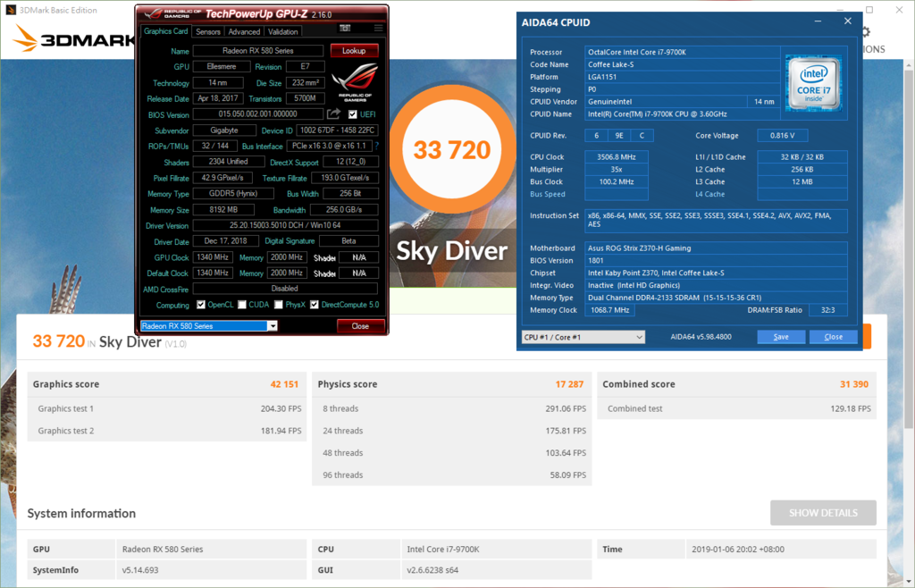Screen dimensions: 915x588
Task: Minimize the AIDA64 CPUID window
Action: [818, 21]
